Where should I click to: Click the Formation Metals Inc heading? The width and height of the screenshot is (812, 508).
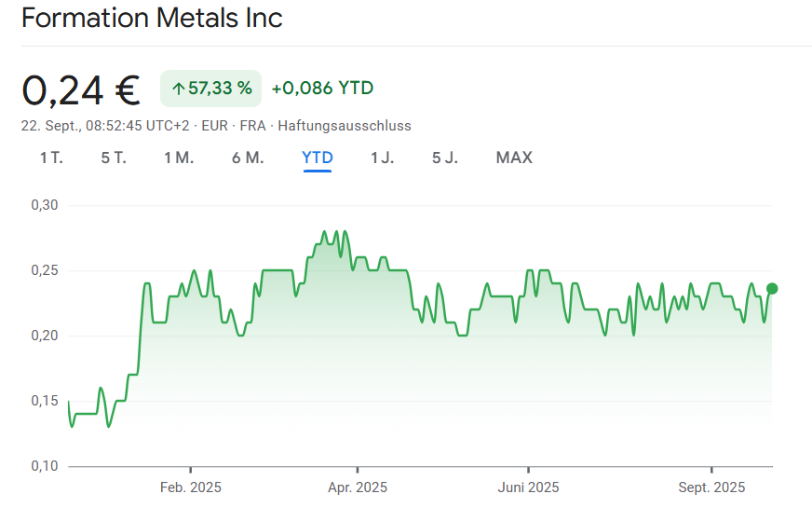tap(152, 18)
